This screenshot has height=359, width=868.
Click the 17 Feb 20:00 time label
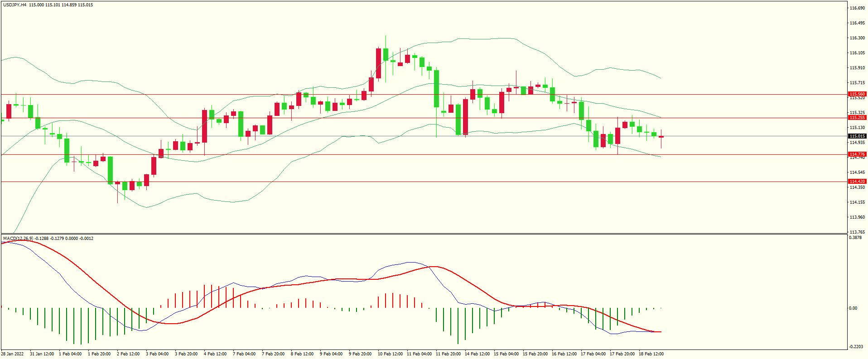(622, 354)
